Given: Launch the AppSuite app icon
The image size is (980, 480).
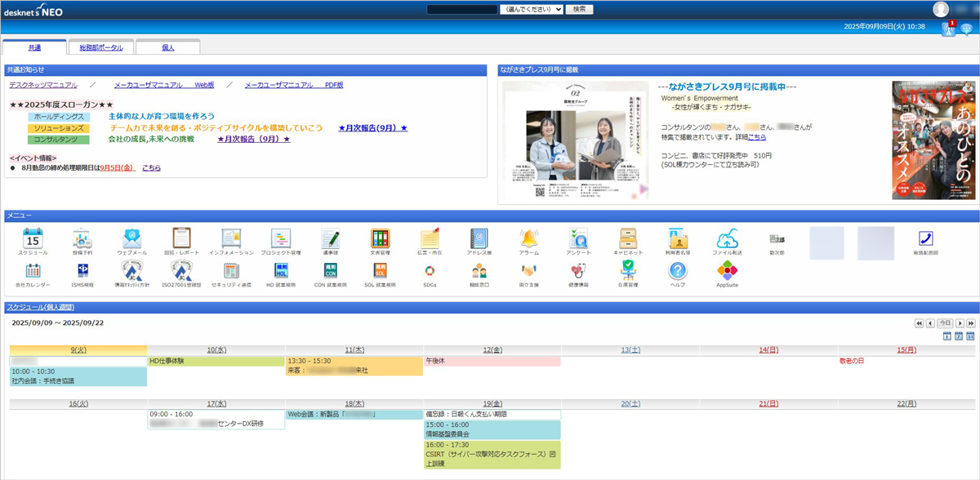Looking at the screenshot, I should [x=727, y=271].
